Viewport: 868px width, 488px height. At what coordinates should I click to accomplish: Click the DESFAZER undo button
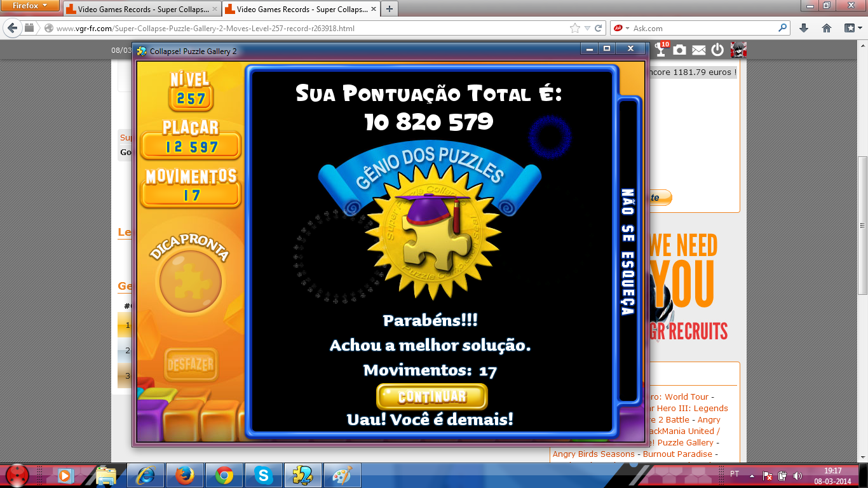(x=191, y=365)
